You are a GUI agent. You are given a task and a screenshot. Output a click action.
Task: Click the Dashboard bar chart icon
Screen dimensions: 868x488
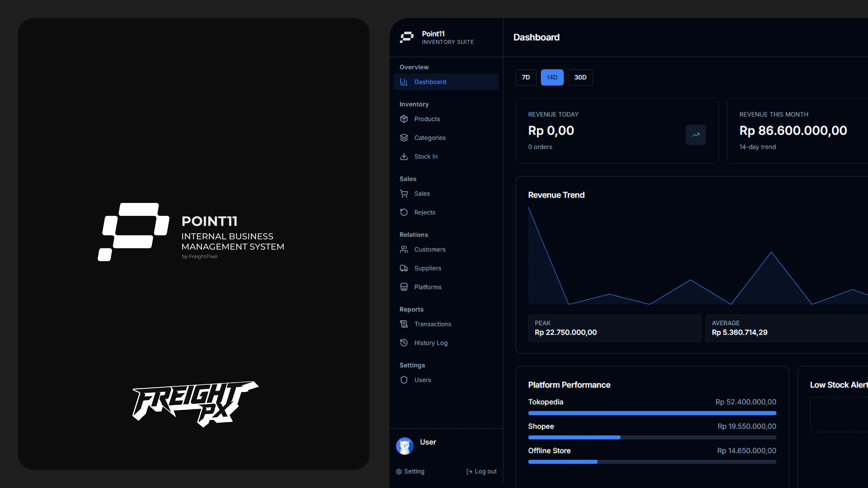pos(404,82)
